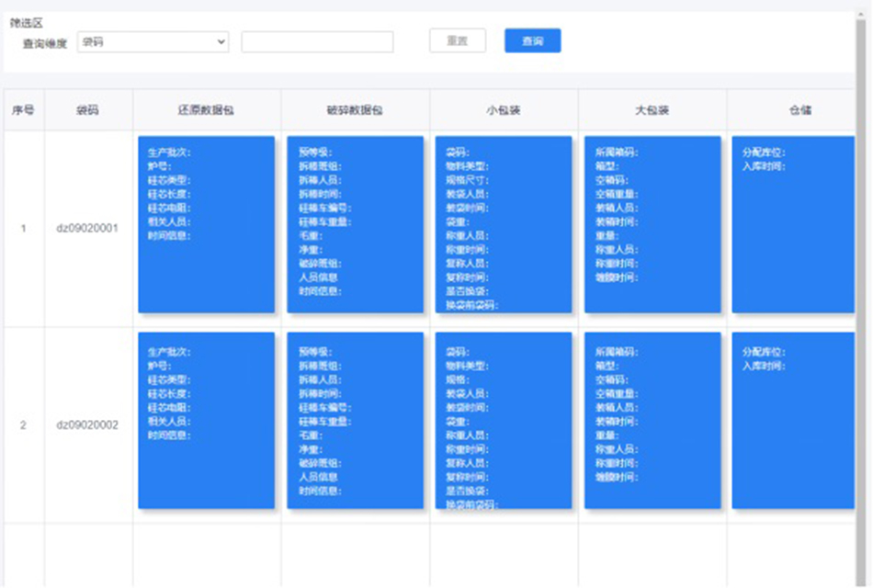Select bag code dz09020001 cell
The image size is (873, 588).
click(x=88, y=229)
